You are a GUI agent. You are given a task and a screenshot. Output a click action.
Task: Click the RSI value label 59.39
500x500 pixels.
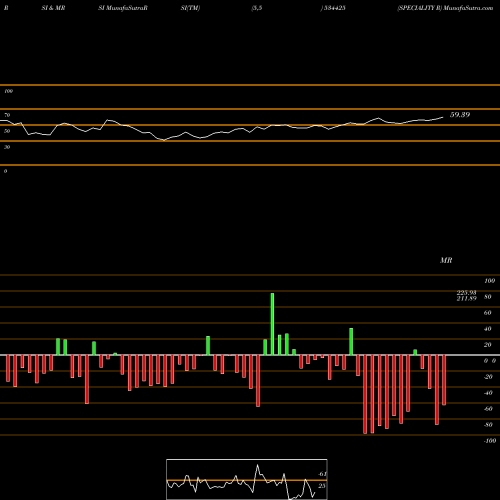[460, 115]
